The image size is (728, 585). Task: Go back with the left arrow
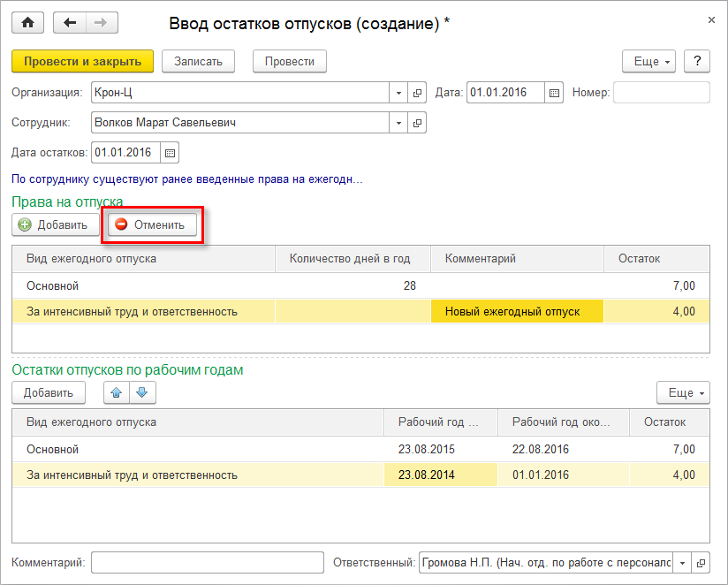(x=70, y=23)
